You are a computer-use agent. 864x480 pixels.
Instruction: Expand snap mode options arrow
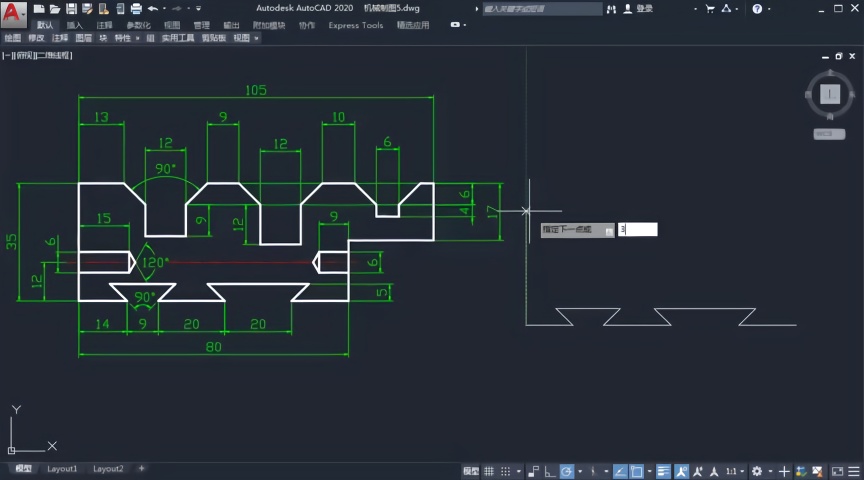[x=519, y=471]
